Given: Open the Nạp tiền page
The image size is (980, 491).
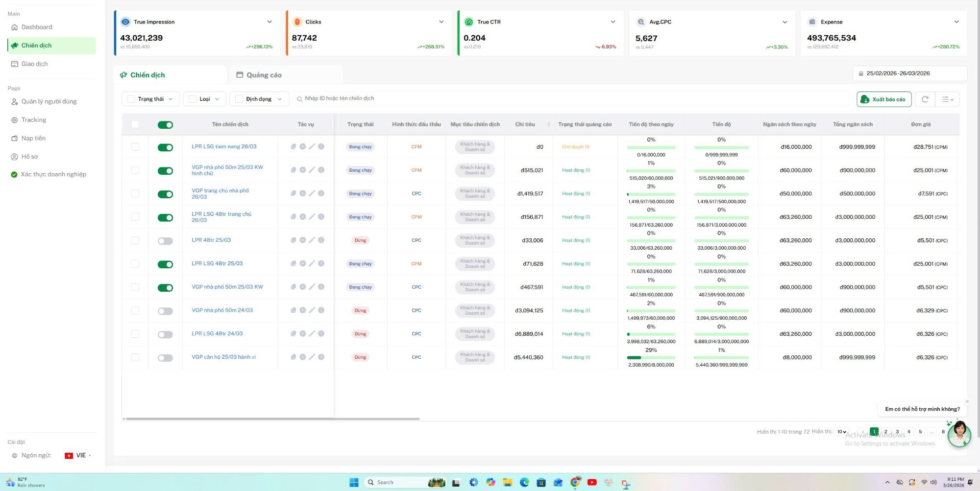Looking at the screenshot, I should [33, 138].
